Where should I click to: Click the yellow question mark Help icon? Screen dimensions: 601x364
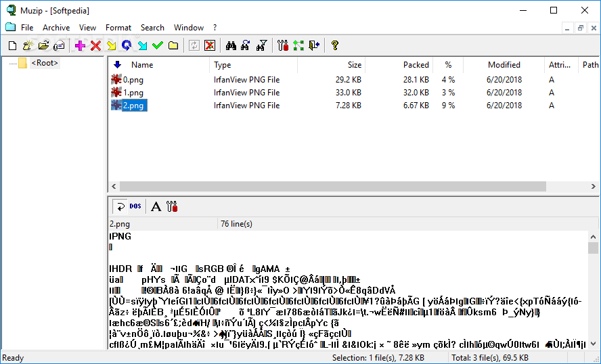pyautogui.click(x=334, y=45)
